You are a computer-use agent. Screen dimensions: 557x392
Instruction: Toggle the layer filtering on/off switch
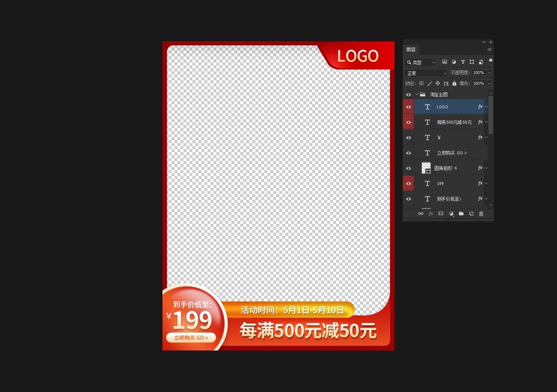[491, 61]
